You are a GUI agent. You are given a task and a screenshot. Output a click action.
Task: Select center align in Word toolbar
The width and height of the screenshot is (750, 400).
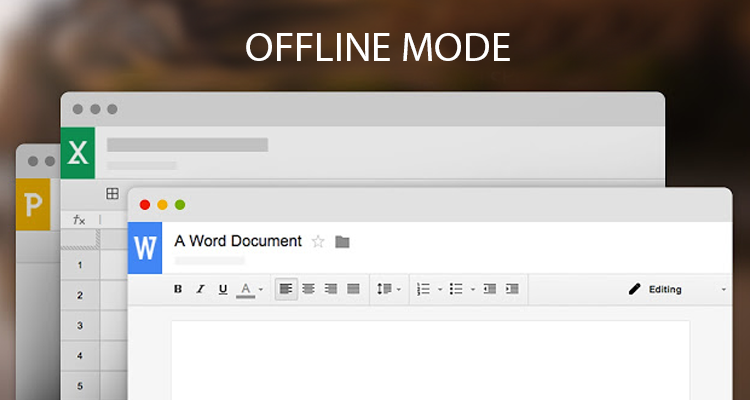click(x=309, y=289)
